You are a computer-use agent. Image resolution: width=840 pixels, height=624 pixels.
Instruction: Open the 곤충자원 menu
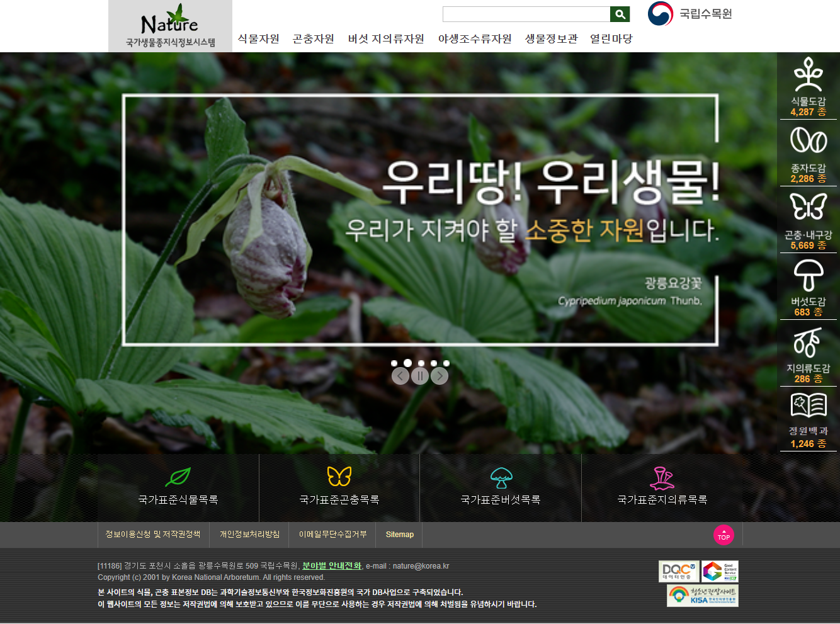click(x=313, y=39)
